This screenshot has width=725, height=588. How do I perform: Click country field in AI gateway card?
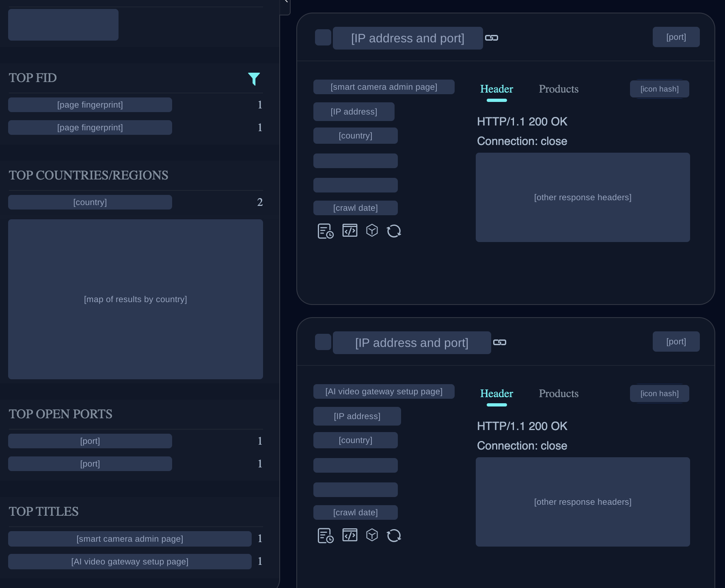(x=356, y=440)
